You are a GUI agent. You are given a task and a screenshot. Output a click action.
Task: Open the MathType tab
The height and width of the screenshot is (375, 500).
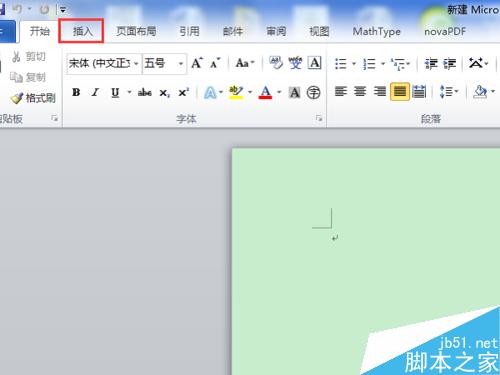tap(376, 31)
